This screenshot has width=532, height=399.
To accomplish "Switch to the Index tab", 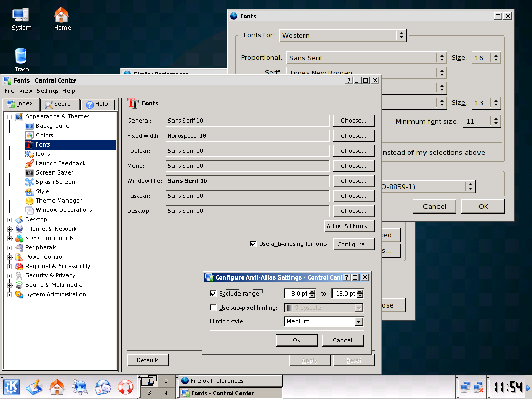I will coord(21,104).
